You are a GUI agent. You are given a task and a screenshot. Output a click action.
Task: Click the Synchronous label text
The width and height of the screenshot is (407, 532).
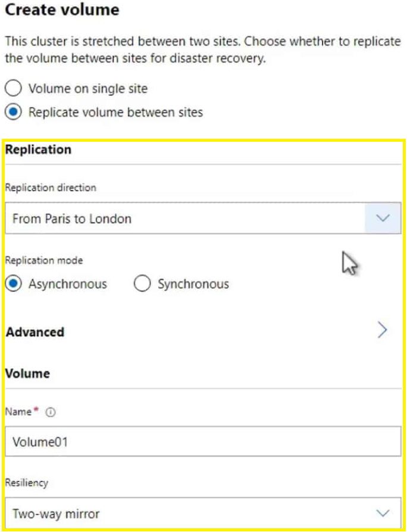coord(193,284)
